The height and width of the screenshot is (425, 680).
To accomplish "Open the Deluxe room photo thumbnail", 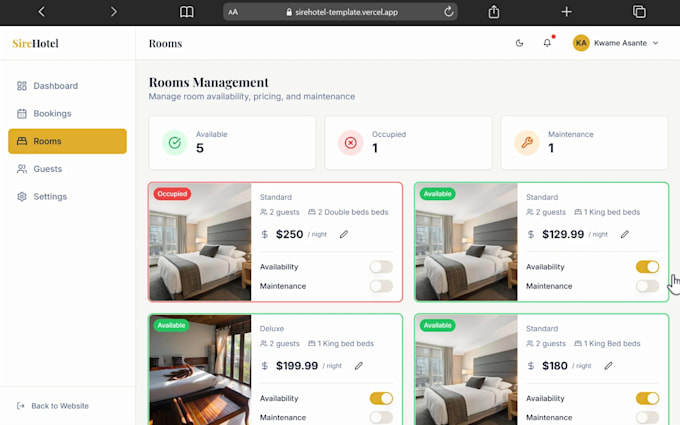I will pyautogui.click(x=200, y=370).
